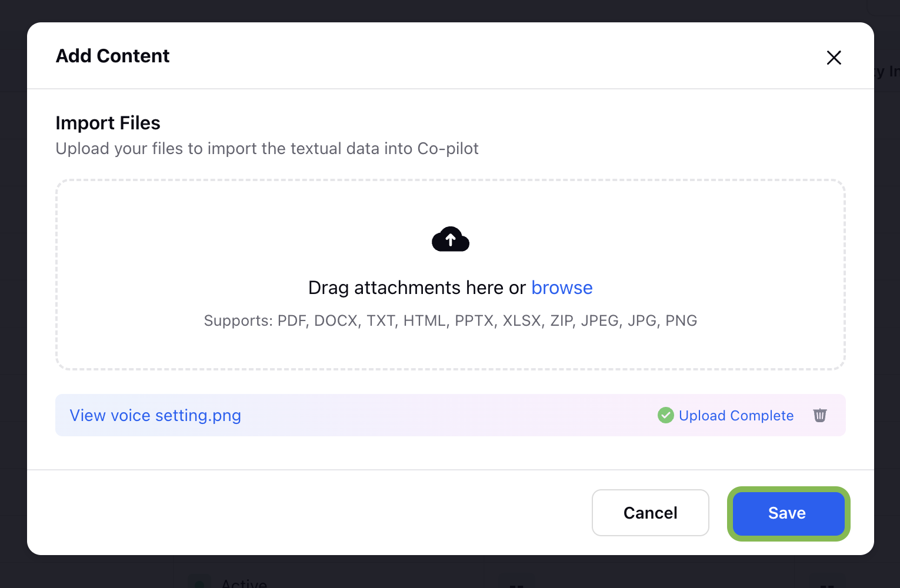Screen dimensions: 900x588
Task: Click the green upload complete checkmark
Action: pyautogui.click(x=665, y=415)
